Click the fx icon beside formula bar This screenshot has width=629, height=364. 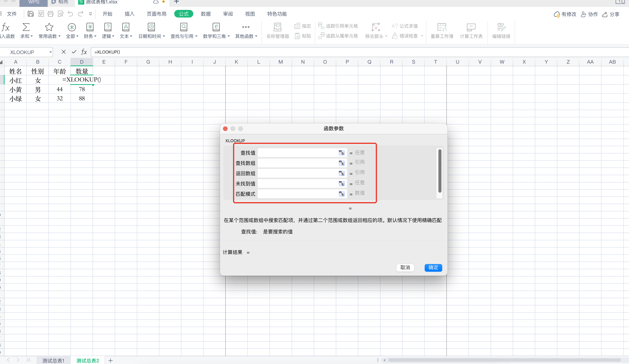click(x=84, y=52)
